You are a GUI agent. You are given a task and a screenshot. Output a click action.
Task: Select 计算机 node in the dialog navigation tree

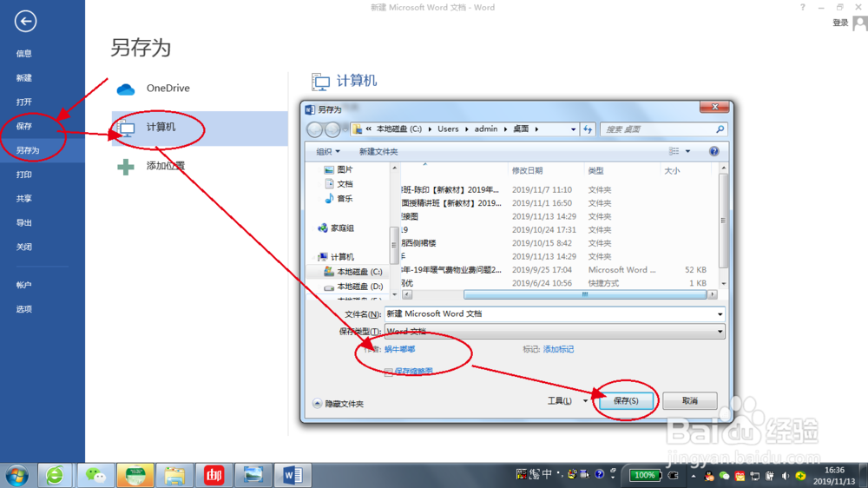[x=335, y=257]
